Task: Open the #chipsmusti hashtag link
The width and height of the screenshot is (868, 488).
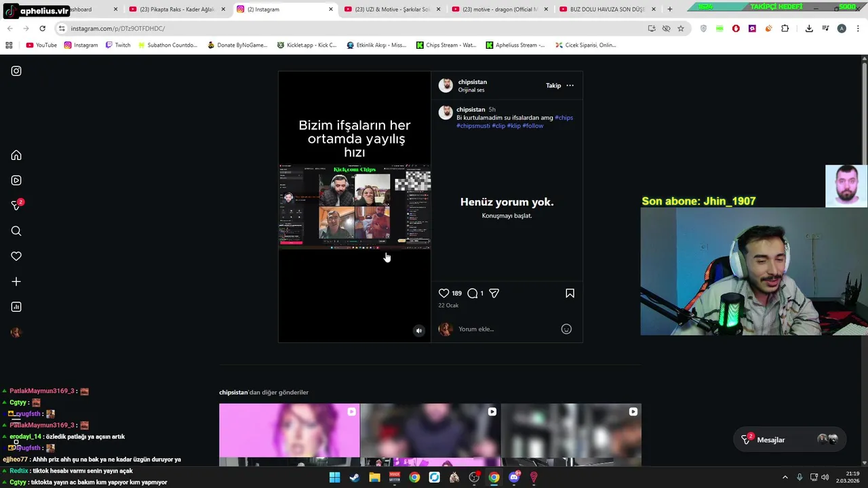Action: tap(473, 126)
